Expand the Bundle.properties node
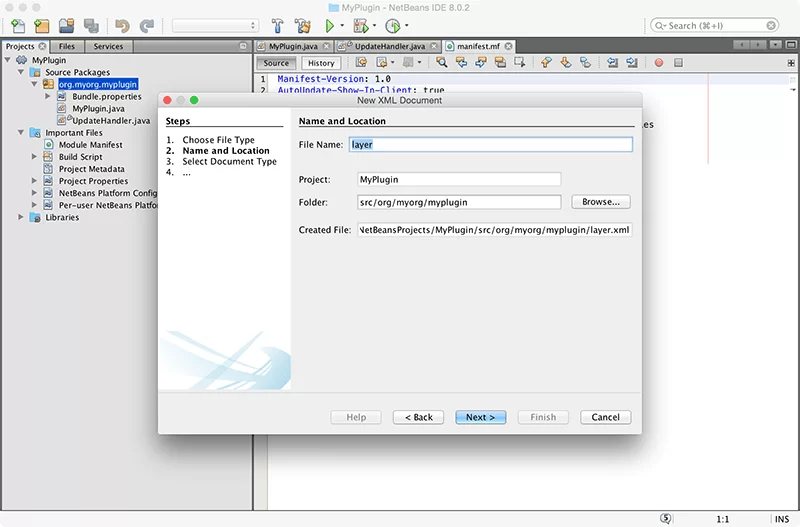 47,96
